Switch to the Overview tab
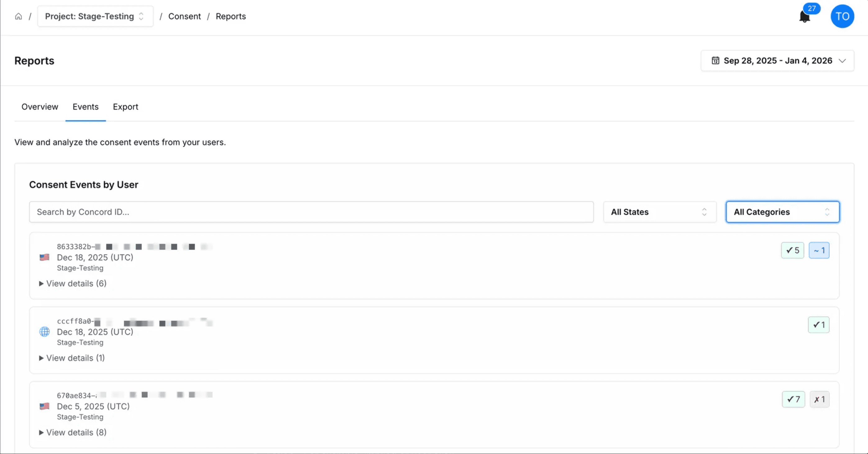This screenshot has width=868, height=454. 40,107
